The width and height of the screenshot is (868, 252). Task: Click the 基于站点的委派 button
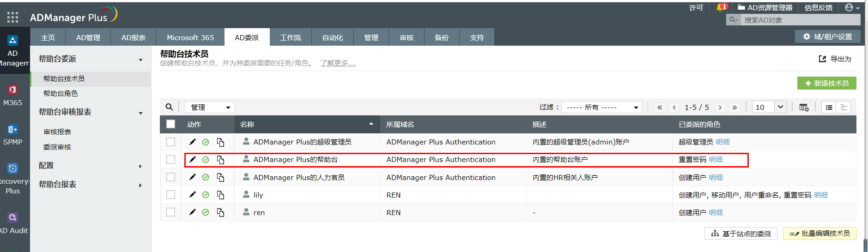coord(741,234)
